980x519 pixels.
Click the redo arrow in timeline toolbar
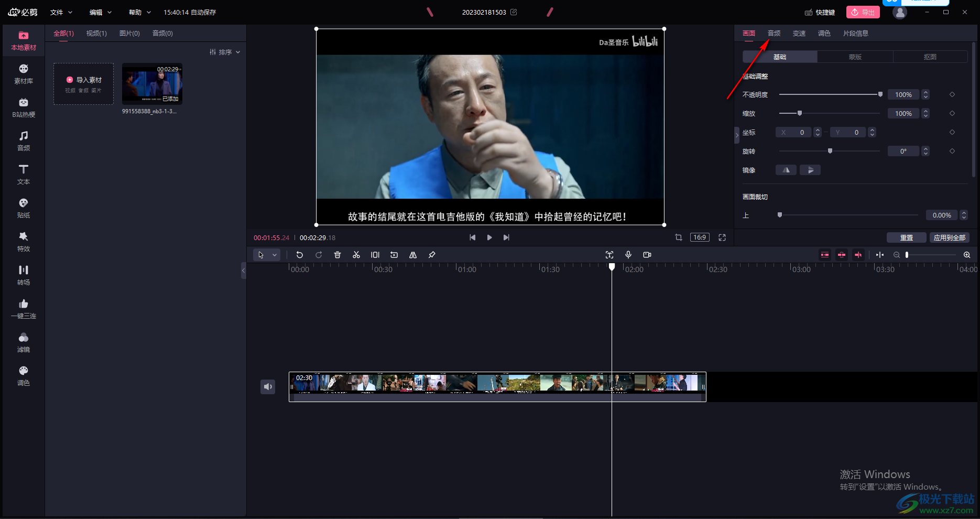click(x=319, y=255)
